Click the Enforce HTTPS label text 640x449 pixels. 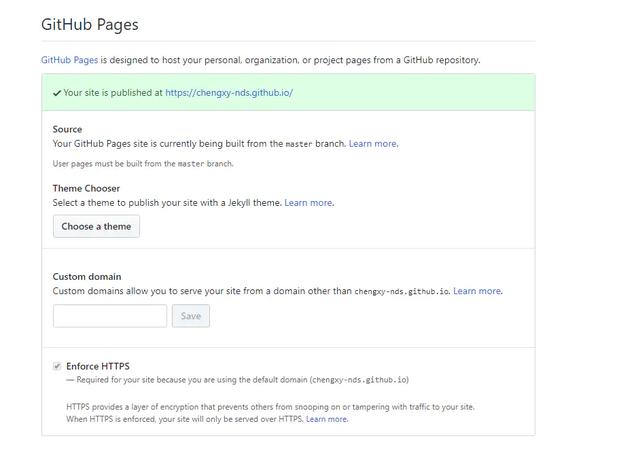[98, 366]
